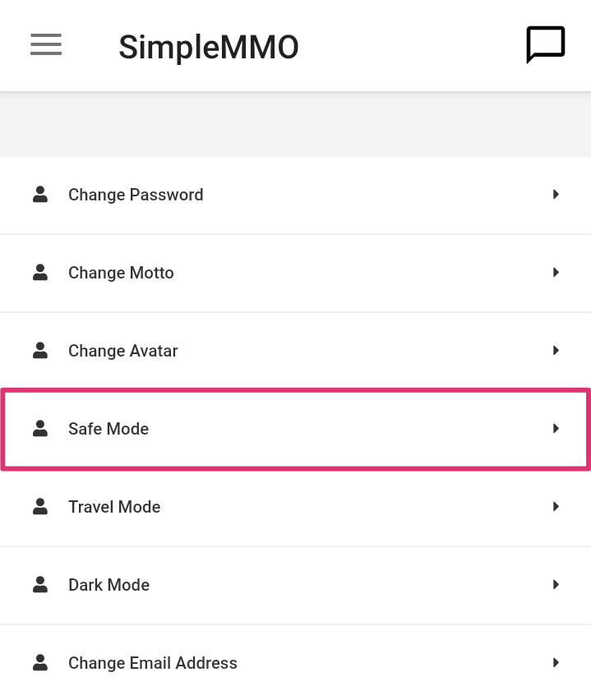Screen dimensions: 591x700
Task: Open the hamburger navigation menu
Action: pyautogui.click(x=46, y=44)
